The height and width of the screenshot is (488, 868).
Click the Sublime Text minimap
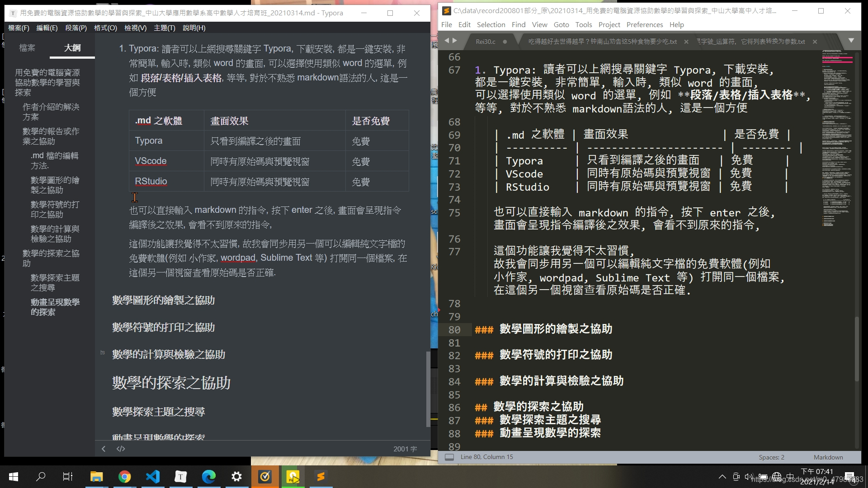point(837,136)
